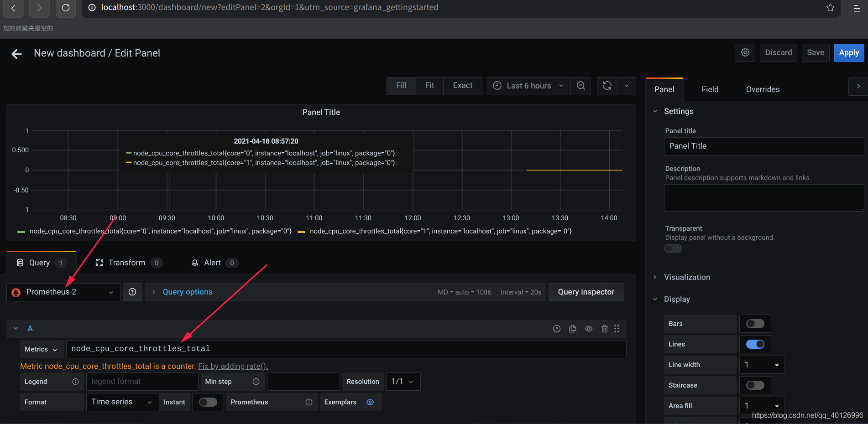Click the Legend info icon
868x424 pixels.
[x=76, y=382]
